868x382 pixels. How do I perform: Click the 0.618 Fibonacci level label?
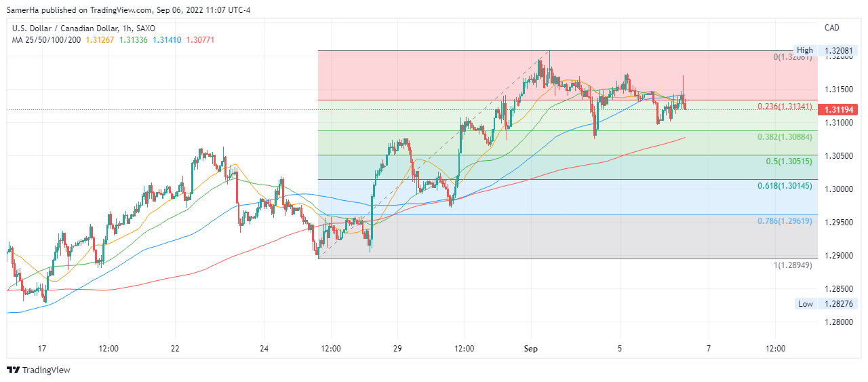pyautogui.click(x=784, y=186)
